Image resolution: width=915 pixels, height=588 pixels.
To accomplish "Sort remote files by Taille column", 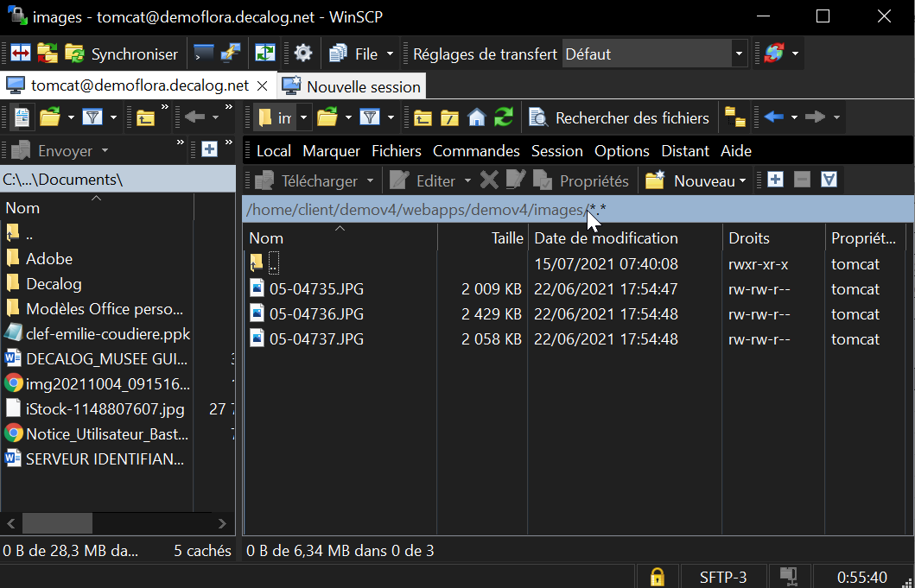I will tap(483, 238).
